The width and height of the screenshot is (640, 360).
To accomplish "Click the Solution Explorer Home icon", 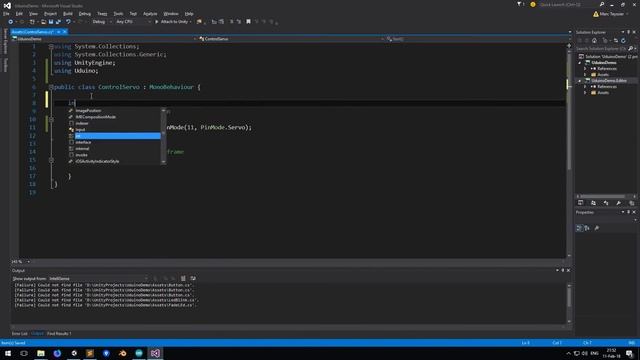I will tap(594, 40).
